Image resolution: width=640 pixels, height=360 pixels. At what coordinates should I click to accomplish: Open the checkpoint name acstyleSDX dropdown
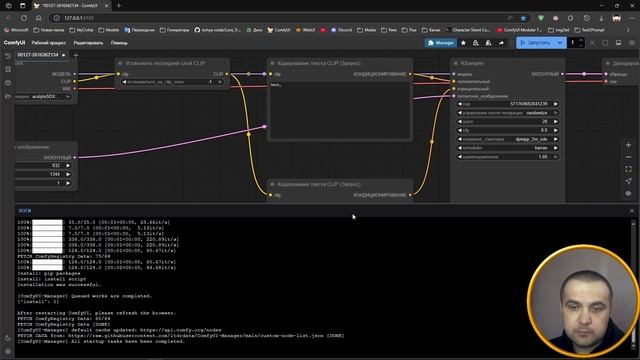[43, 97]
